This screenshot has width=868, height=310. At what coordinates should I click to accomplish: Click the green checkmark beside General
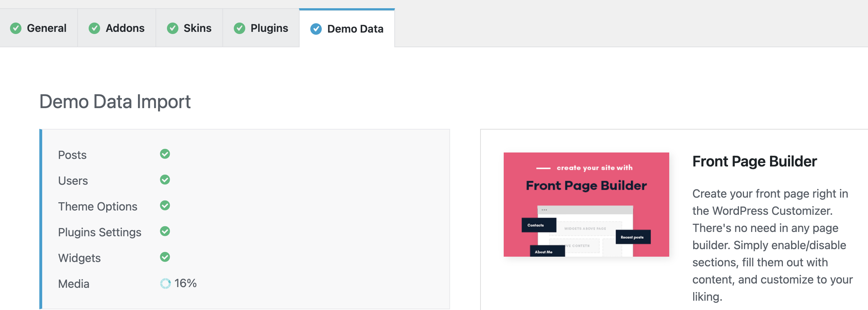pos(16,28)
